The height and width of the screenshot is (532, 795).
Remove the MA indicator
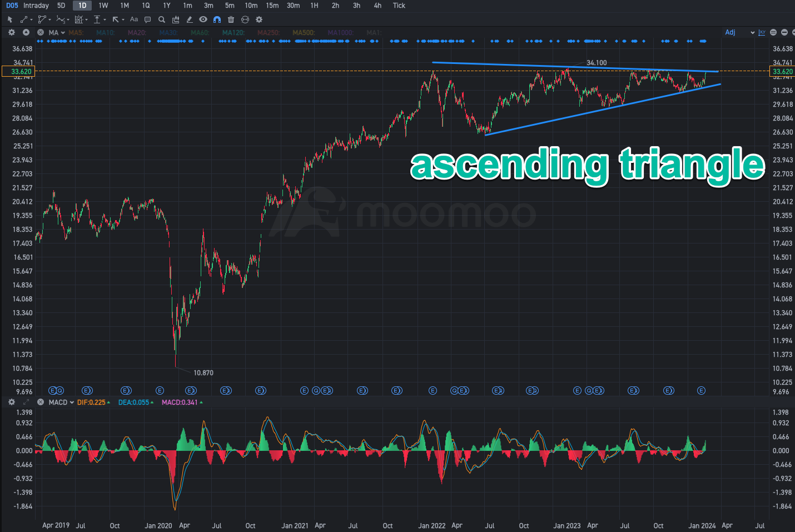click(41, 33)
